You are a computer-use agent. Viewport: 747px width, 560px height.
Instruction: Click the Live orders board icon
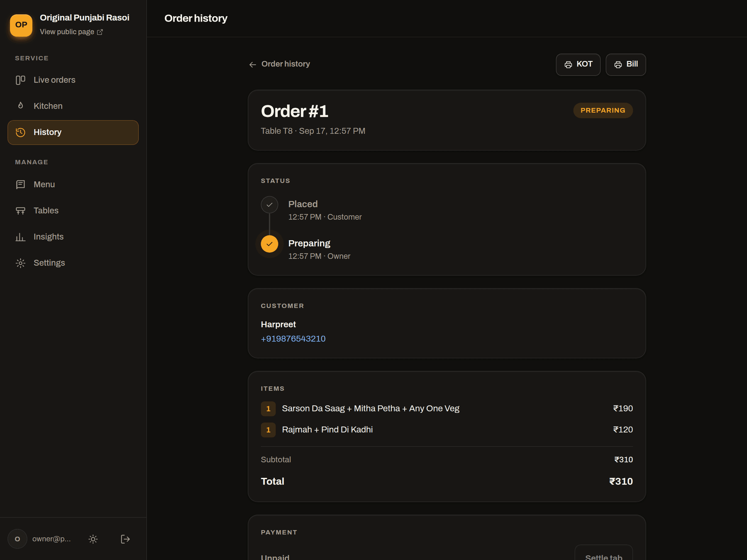click(20, 80)
